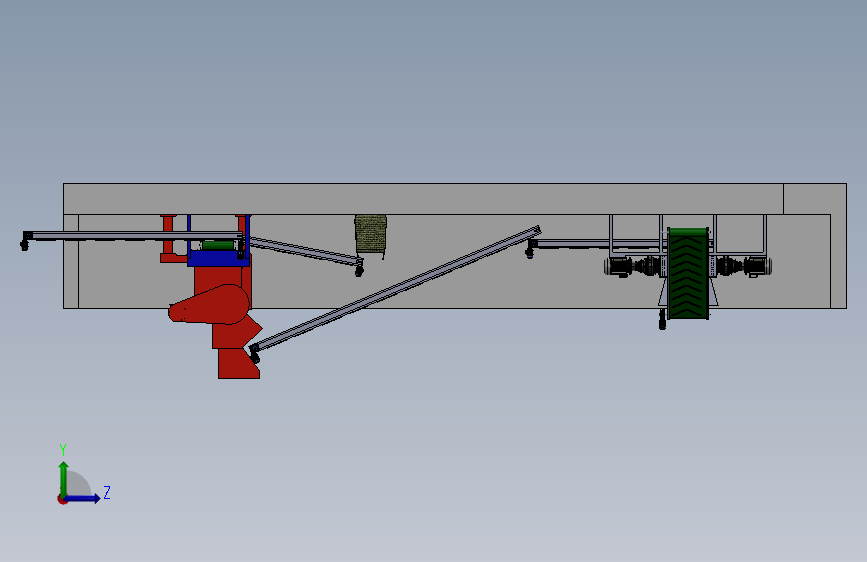This screenshot has width=867, height=562.
Task: Click the green Y axis arrow of the triad
Action: pyautogui.click(x=63, y=479)
